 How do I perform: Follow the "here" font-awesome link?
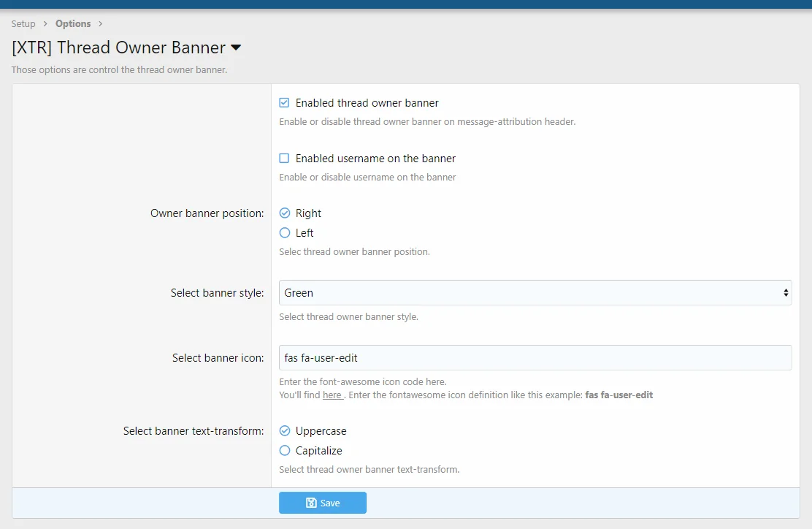(332, 395)
